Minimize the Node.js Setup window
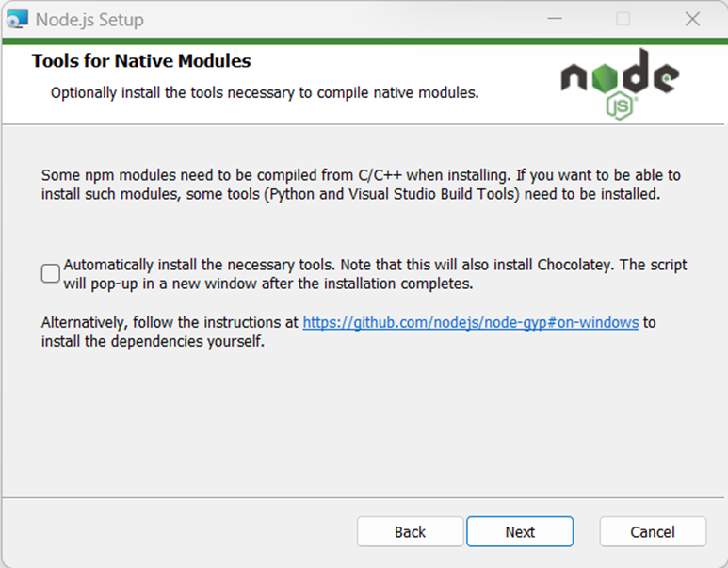The image size is (728, 568). coord(555,19)
